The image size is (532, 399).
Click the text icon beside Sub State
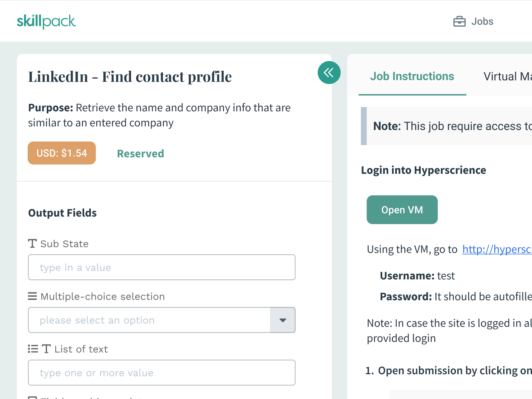click(32, 244)
